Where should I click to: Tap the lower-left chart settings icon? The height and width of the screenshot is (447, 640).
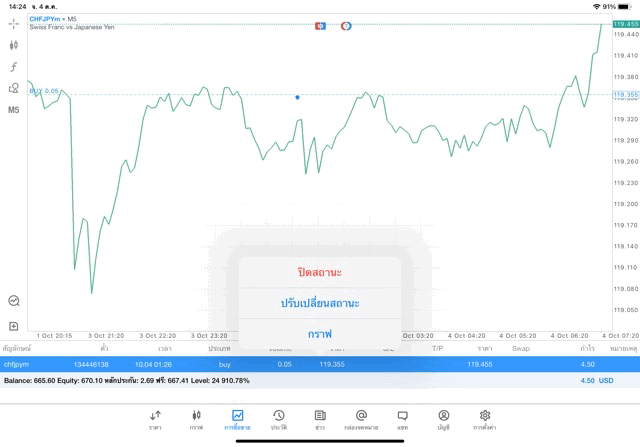click(14, 300)
